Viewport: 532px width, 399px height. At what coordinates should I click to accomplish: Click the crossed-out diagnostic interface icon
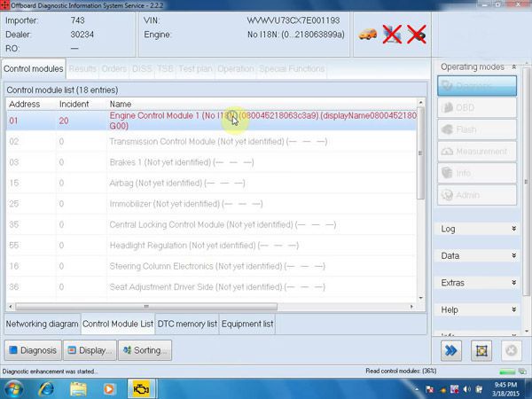click(x=417, y=35)
